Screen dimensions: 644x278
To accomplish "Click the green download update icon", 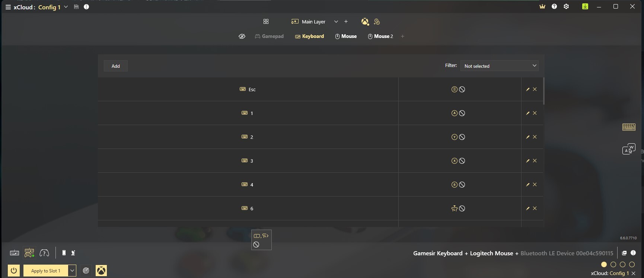I will pyautogui.click(x=585, y=6).
